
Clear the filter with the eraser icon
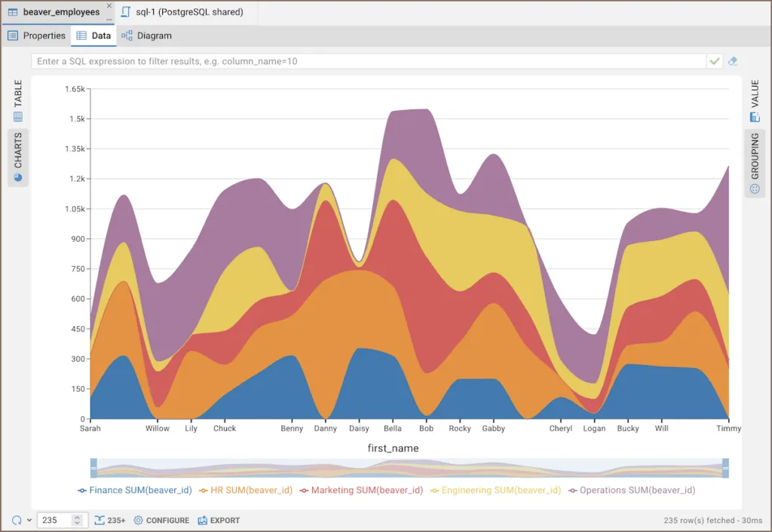click(x=733, y=61)
